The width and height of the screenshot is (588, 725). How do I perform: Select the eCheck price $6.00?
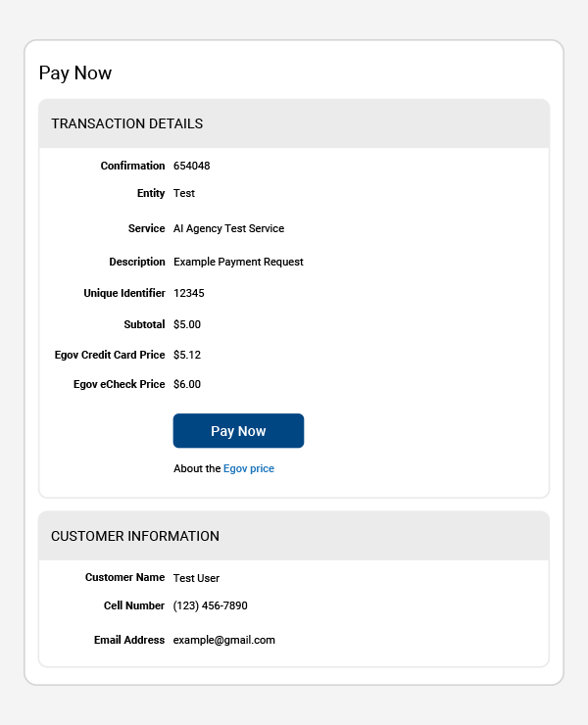[187, 384]
